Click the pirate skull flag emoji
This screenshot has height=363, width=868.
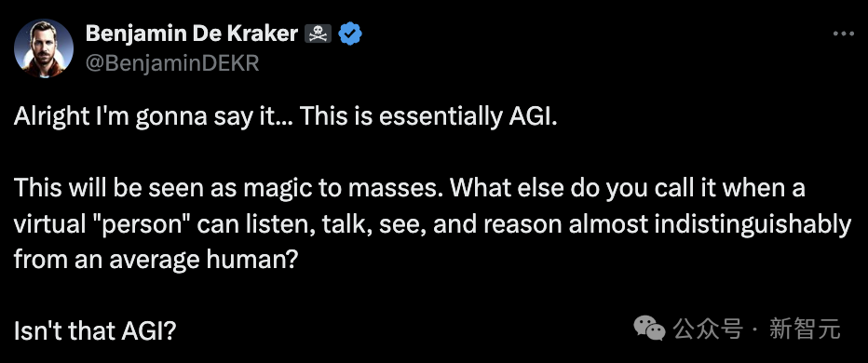coord(318,34)
